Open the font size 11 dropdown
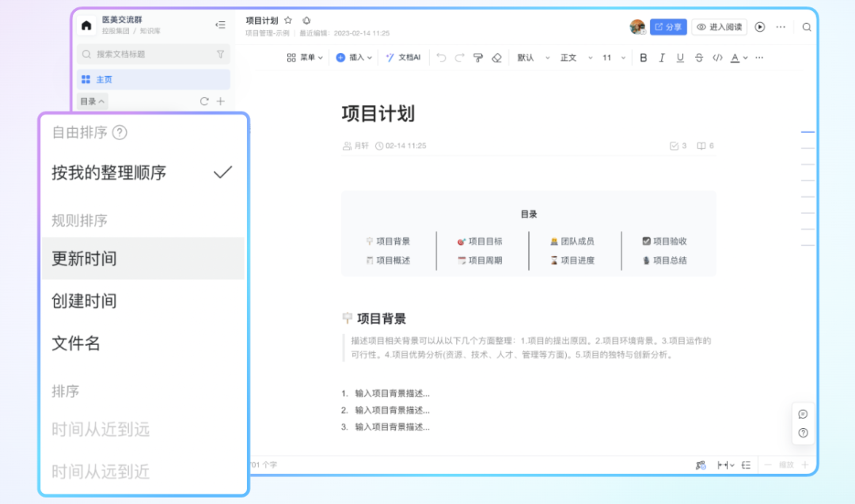 pyautogui.click(x=614, y=58)
